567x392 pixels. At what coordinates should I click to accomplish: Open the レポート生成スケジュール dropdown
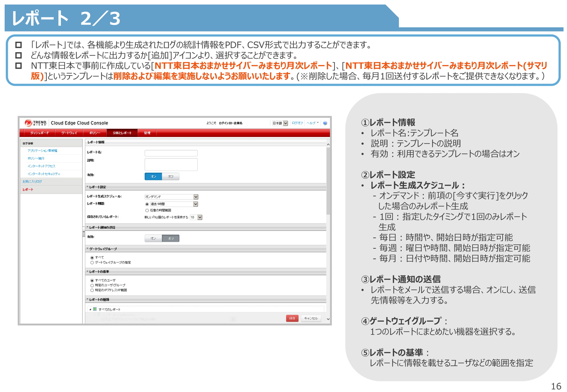point(171,197)
